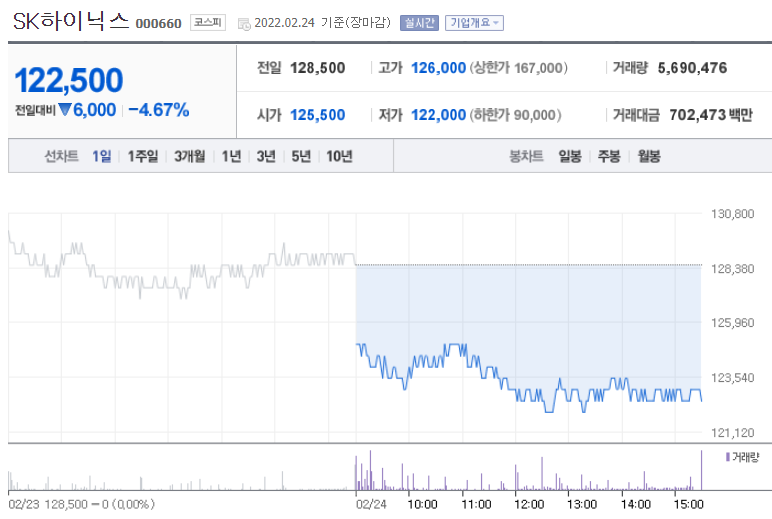Click the down triangle next to 6,000
The image size is (772, 519).
[x=65, y=109]
